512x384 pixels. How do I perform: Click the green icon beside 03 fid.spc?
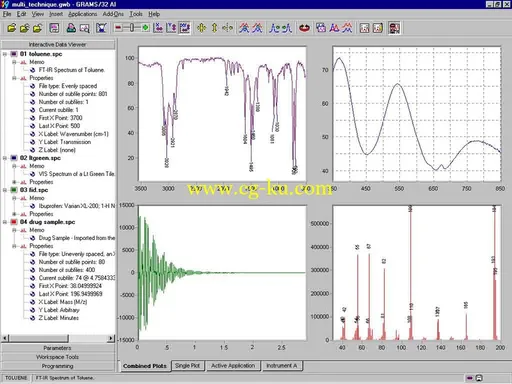(14, 190)
